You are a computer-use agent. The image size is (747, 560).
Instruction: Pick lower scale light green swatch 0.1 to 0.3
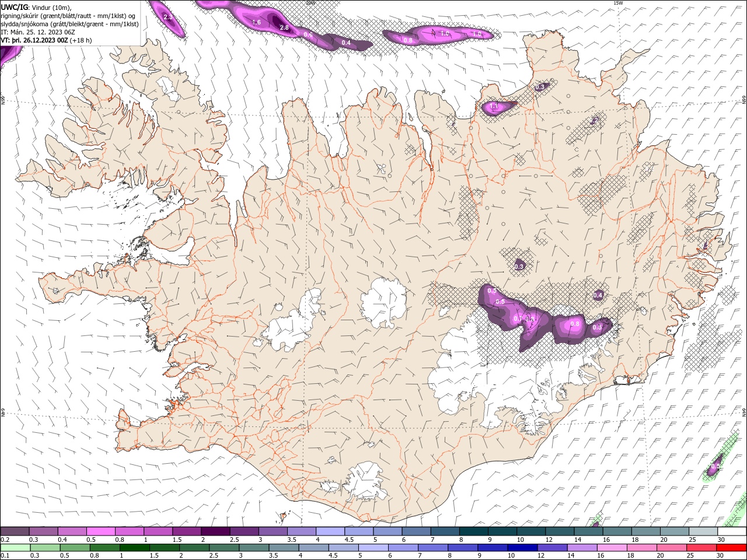click(x=15, y=548)
